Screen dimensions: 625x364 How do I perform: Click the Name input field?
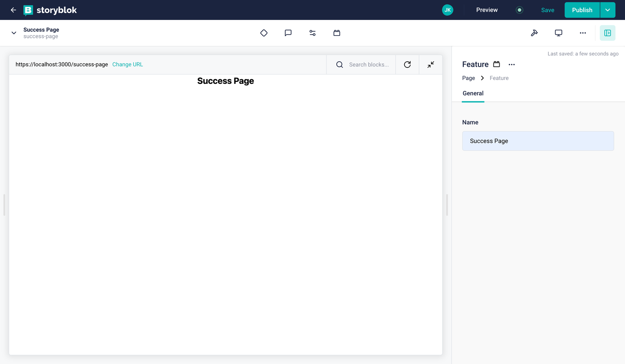pos(538,141)
